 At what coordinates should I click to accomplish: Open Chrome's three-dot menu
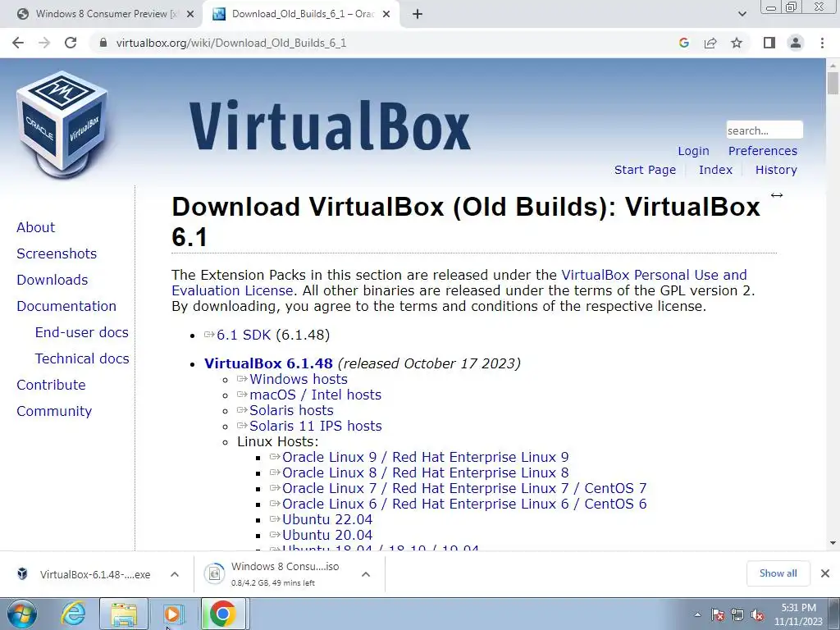(822, 43)
